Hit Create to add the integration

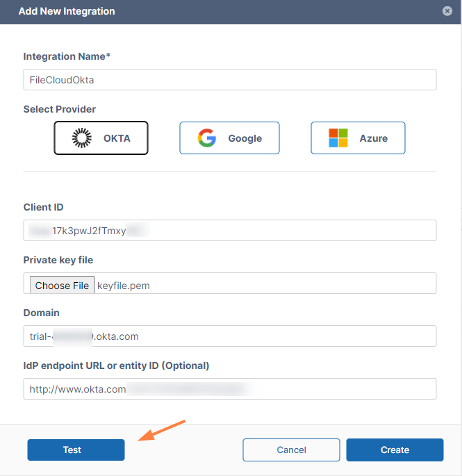point(395,450)
